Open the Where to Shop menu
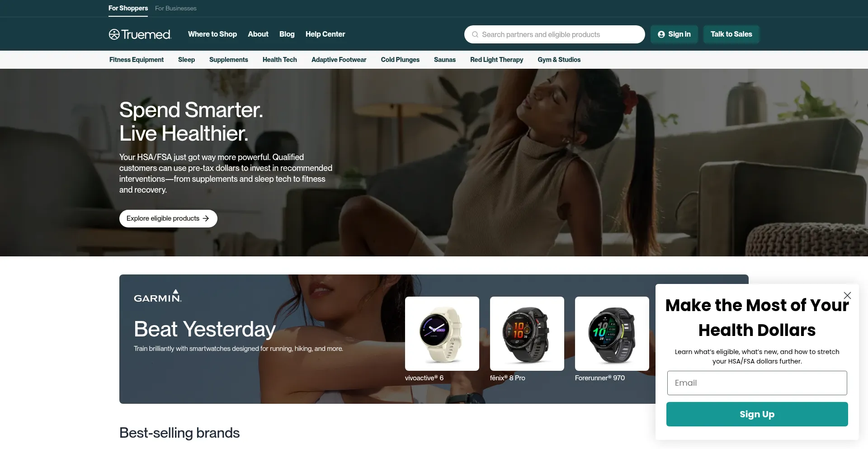Image resolution: width=868 pixels, height=449 pixels. click(212, 34)
